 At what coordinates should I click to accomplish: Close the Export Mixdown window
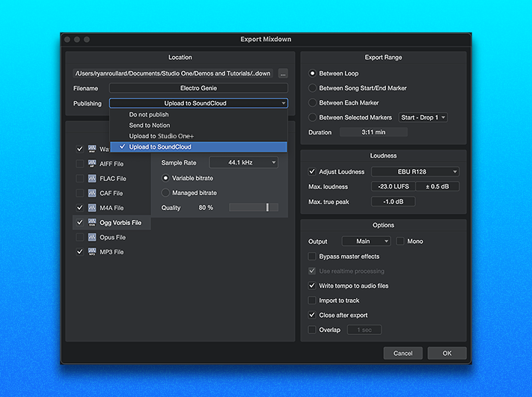pyautogui.click(x=67, y=40)
